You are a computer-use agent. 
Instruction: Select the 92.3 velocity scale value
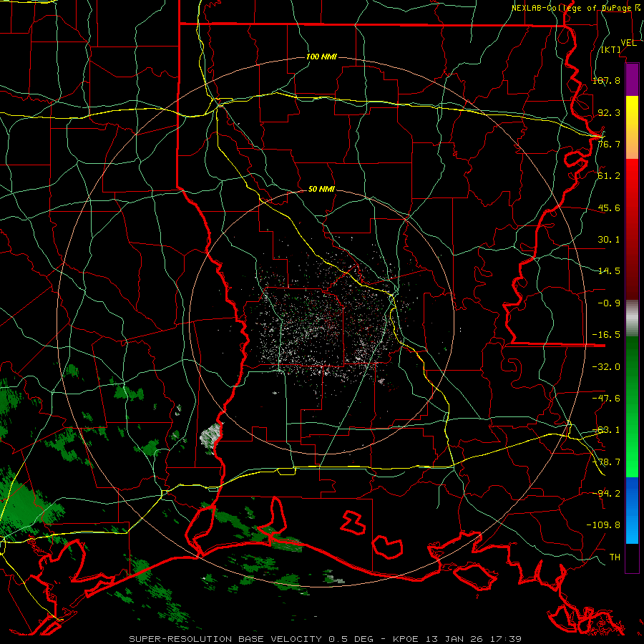click(609, 112)
